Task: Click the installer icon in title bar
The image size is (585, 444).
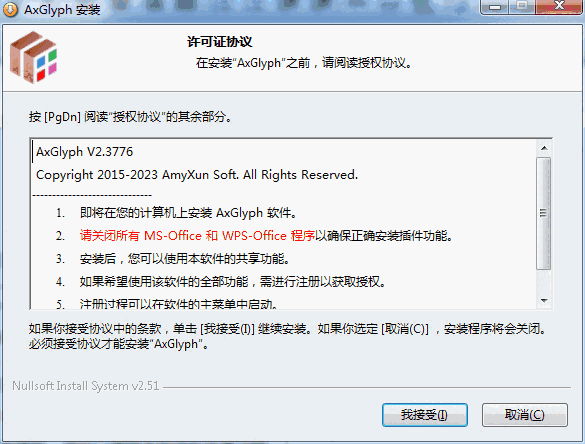Action: click(x=10, y=9)
